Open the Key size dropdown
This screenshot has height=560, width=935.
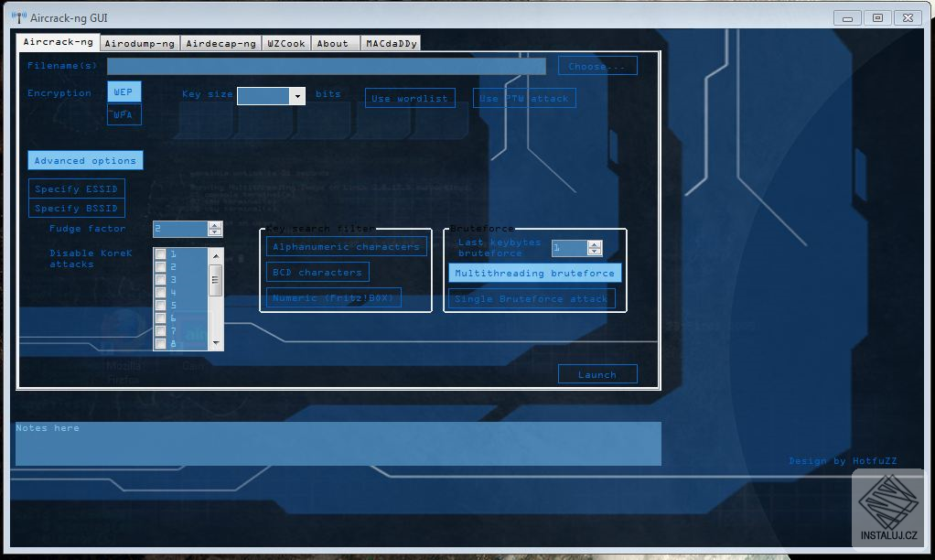coord(296,95)
